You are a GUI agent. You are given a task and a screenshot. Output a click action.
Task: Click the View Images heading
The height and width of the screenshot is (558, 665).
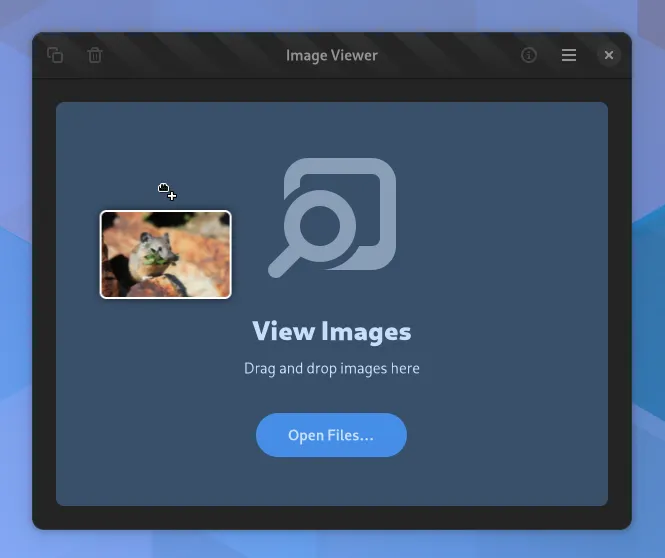point(331,331)
